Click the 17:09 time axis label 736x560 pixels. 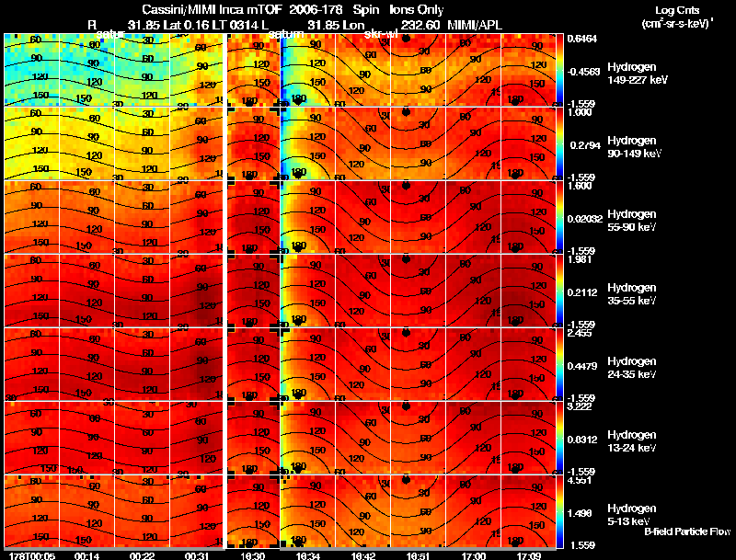[530, 555]
